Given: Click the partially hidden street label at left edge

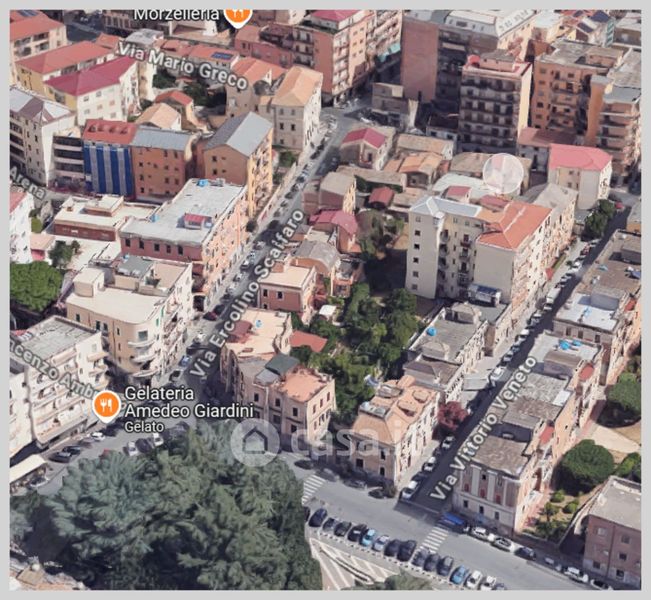Looking at the screenshot, I should [52, 364].
